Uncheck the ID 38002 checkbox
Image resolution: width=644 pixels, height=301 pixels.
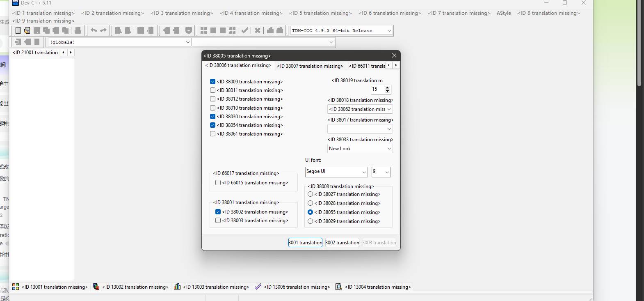pyautogui.click(x=218, y=212)
